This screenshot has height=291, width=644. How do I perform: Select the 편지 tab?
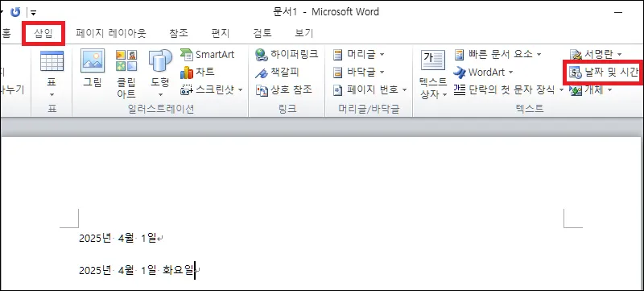pyautogui.click(x=221, y=33)
